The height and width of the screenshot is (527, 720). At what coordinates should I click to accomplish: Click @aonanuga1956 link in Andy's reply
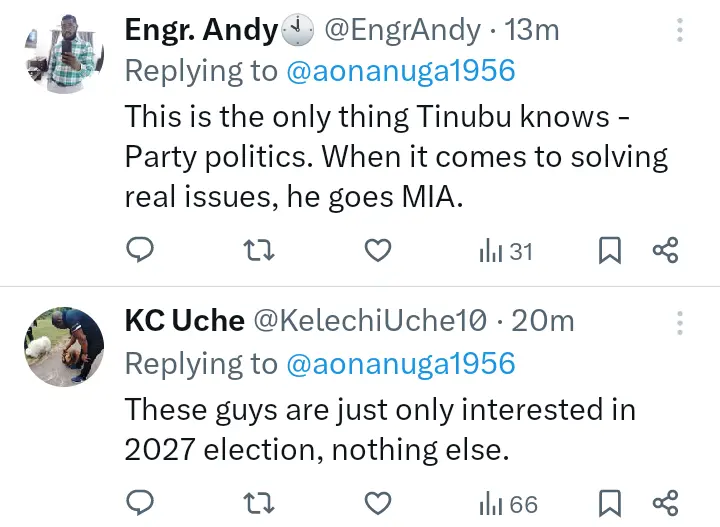tap(401, 71)
